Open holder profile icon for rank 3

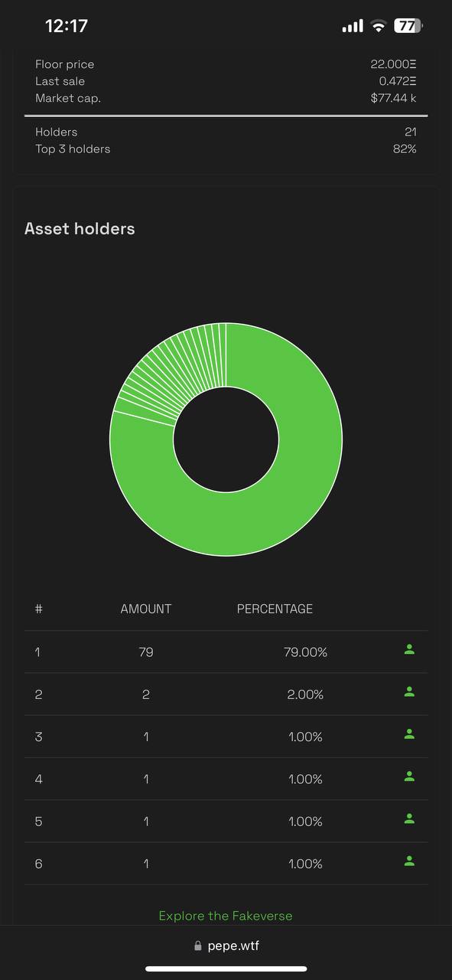(x=409, y=734)
